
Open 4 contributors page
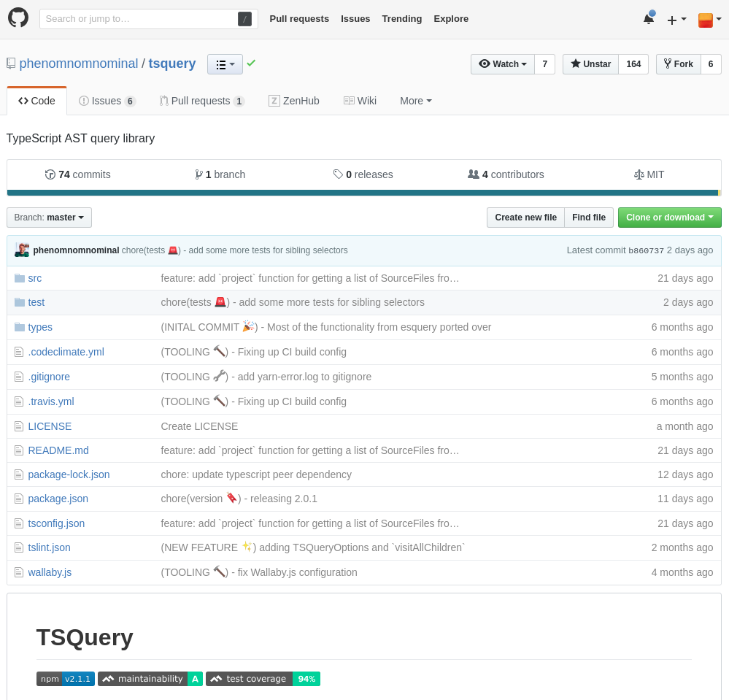[x=506, y=174]
